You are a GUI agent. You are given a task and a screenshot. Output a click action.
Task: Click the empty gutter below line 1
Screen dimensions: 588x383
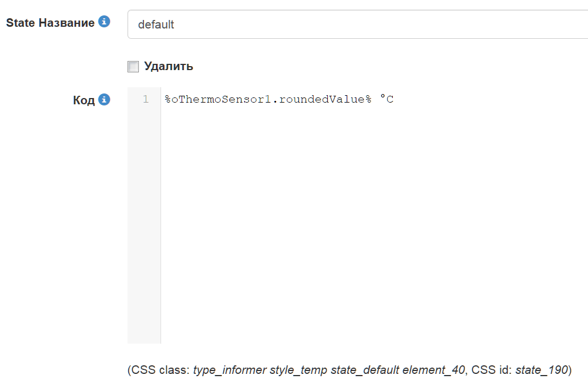[144, 228]
